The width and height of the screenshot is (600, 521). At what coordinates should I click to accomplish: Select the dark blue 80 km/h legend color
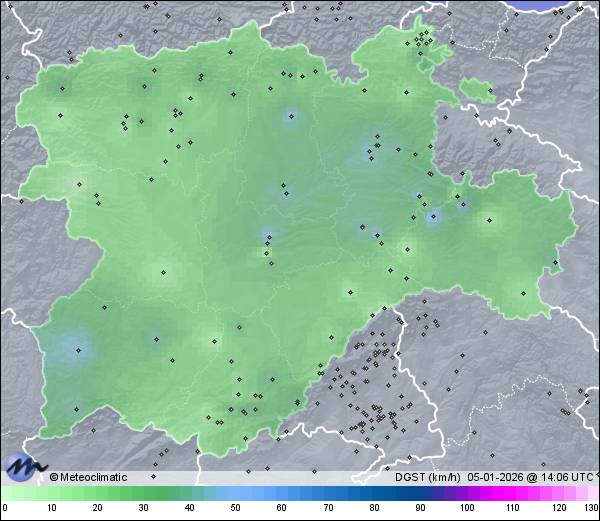click(x=373, y=493)
